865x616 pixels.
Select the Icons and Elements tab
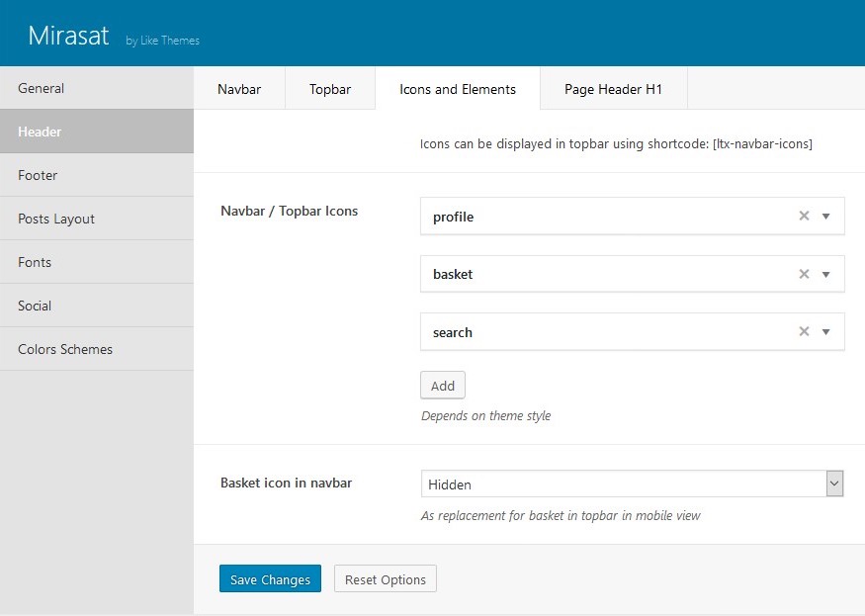tap(458, 89)
